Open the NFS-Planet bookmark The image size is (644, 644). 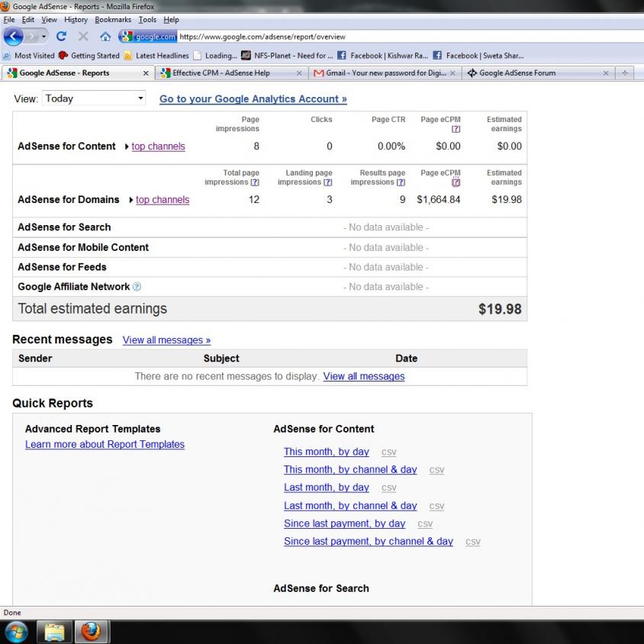287,56
